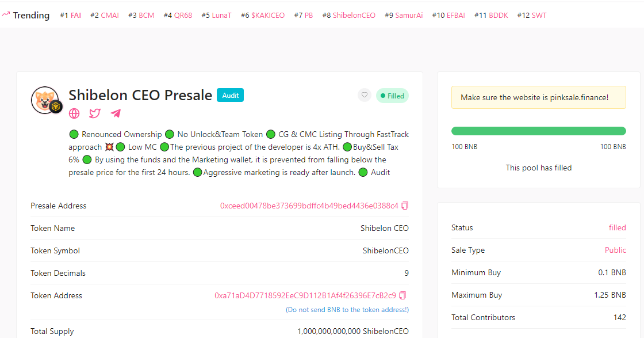Click the Minimum Buy value 0.1 BNB
Viewport: 644px width, 338px height.
tap(612, 272)
